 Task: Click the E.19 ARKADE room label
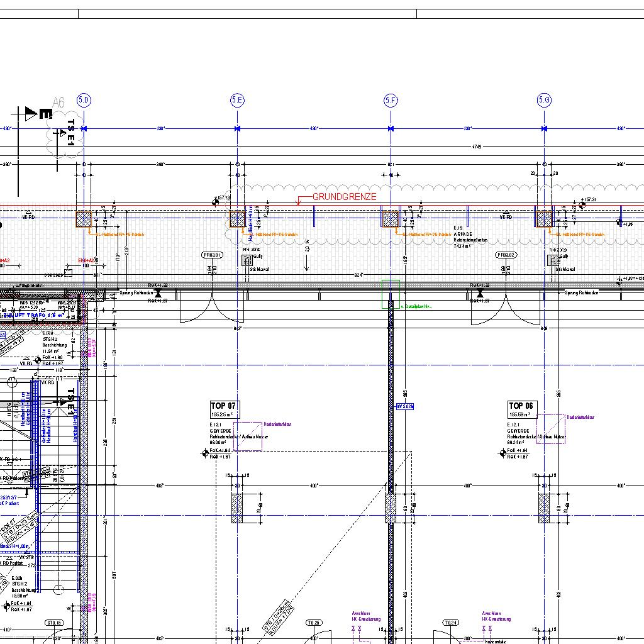pyautogui.click(x=465, y=237)
